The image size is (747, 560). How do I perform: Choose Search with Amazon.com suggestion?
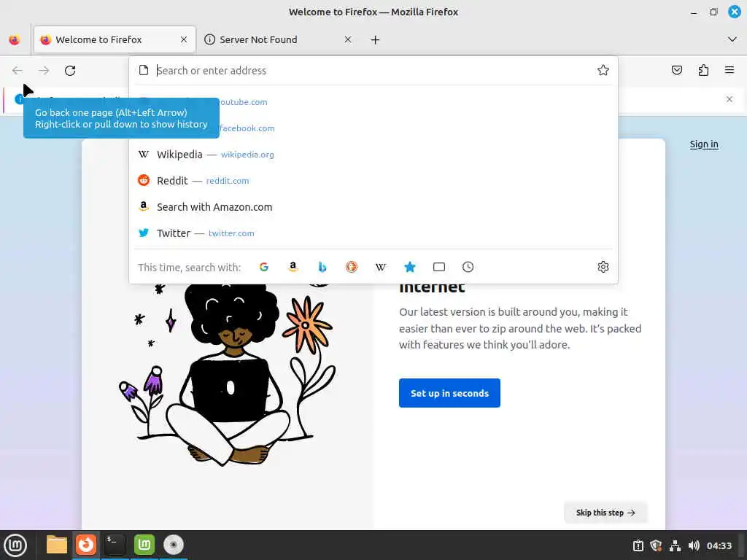click(x=373, y=206)
